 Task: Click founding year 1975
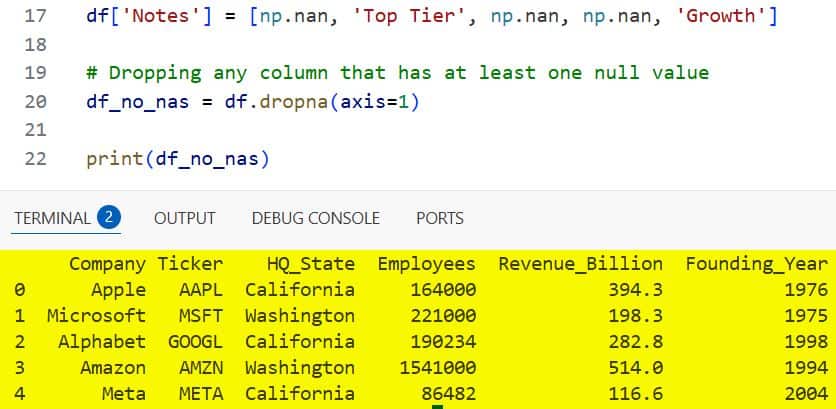pyautogui.click(x=806, y=316)
